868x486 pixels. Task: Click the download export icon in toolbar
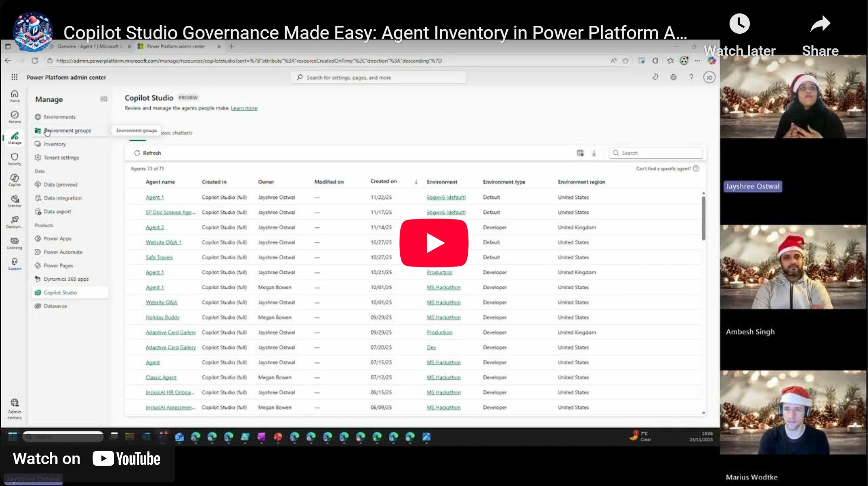tap(594, 153)
